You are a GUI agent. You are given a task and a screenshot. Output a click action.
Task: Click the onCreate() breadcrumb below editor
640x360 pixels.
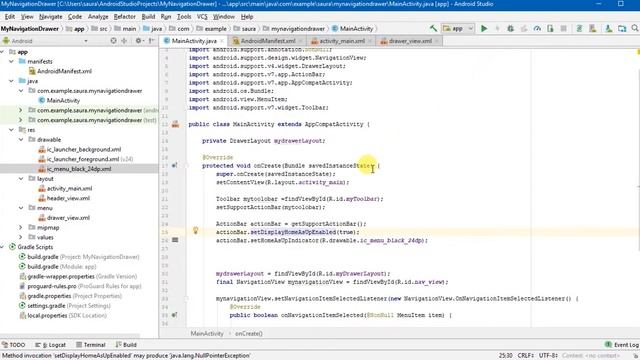coord(249,333)
